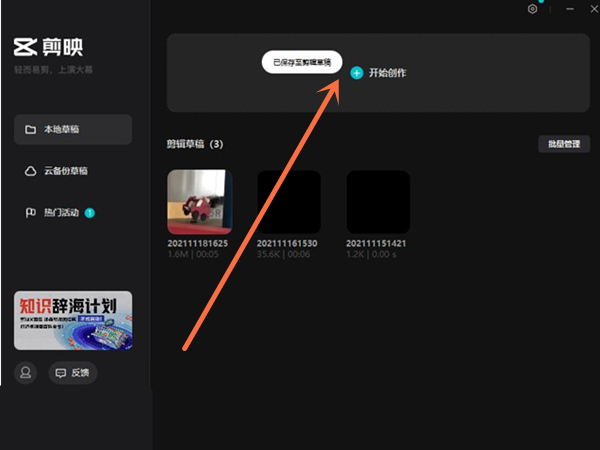Open draft thumbnail 202111161530
Viewport: 600px width, 450px height.
coord(288,202)
